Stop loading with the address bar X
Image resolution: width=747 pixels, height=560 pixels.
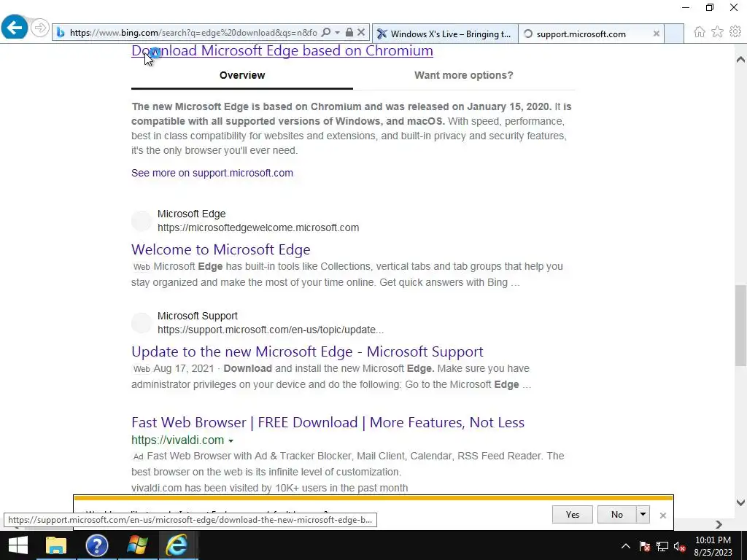click(x=361, y=32)
